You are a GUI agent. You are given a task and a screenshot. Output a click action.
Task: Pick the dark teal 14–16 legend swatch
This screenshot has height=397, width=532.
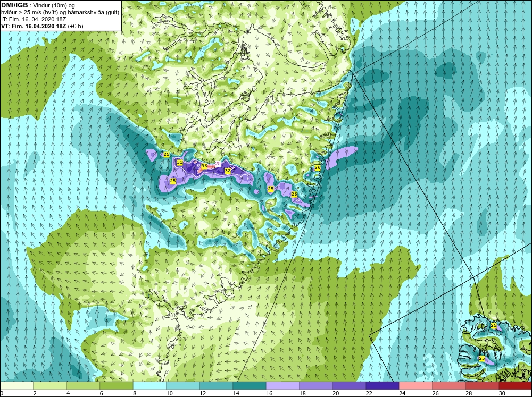[x=250, y=385]
